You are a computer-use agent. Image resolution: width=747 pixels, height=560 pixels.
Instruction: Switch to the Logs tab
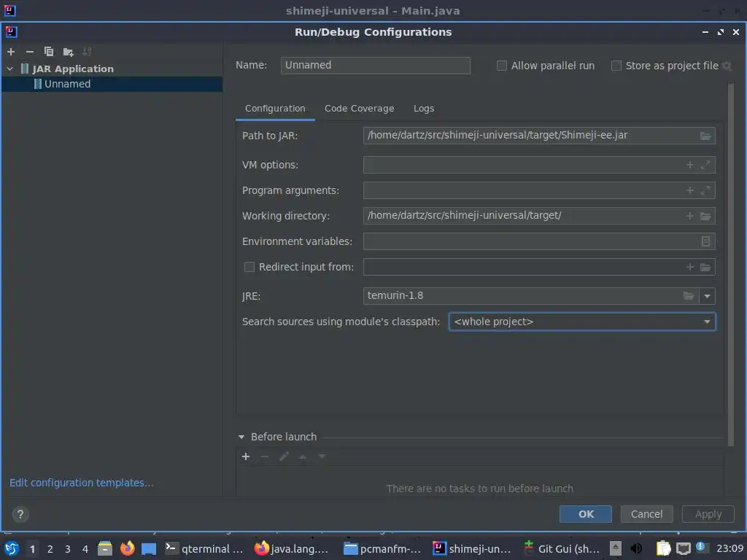click(424, 109)
